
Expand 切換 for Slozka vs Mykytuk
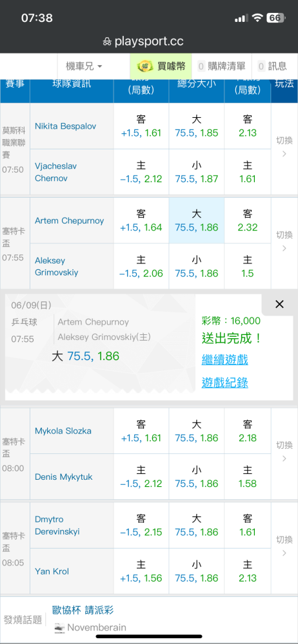[284, 453]
